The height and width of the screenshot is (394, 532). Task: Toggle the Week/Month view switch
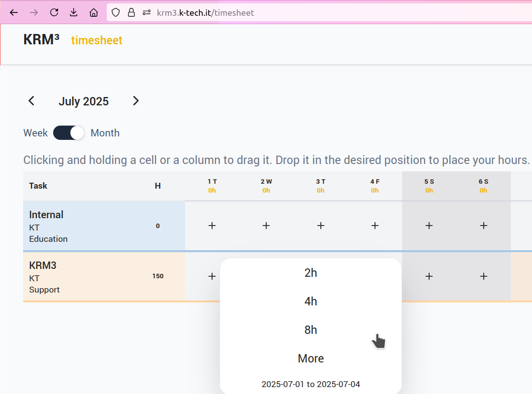point(69,133)
